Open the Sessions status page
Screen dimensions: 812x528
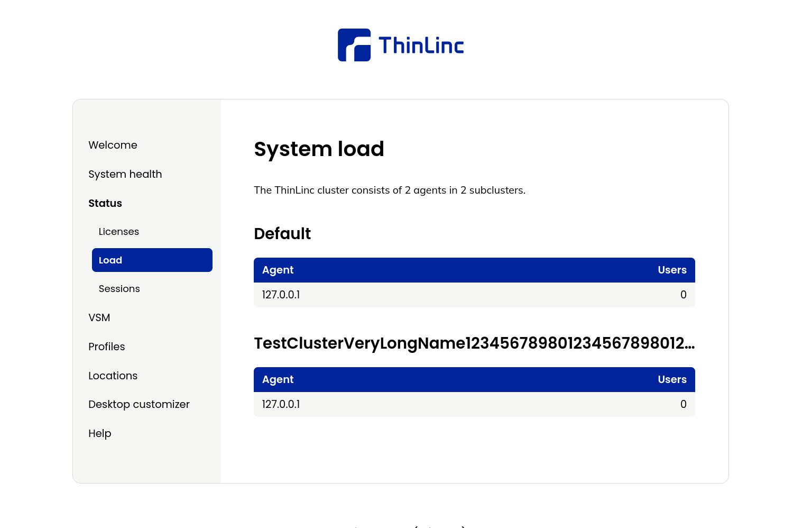[119, 289]
